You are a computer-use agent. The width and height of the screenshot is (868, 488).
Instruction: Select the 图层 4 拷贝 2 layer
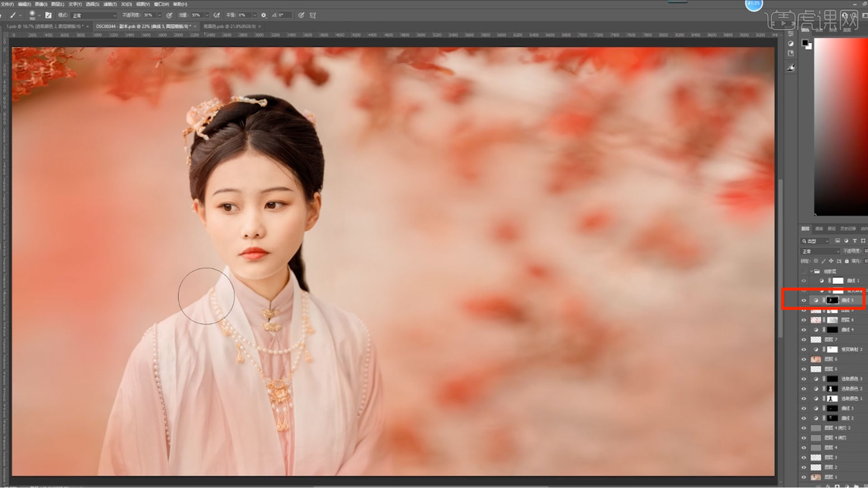837,428
